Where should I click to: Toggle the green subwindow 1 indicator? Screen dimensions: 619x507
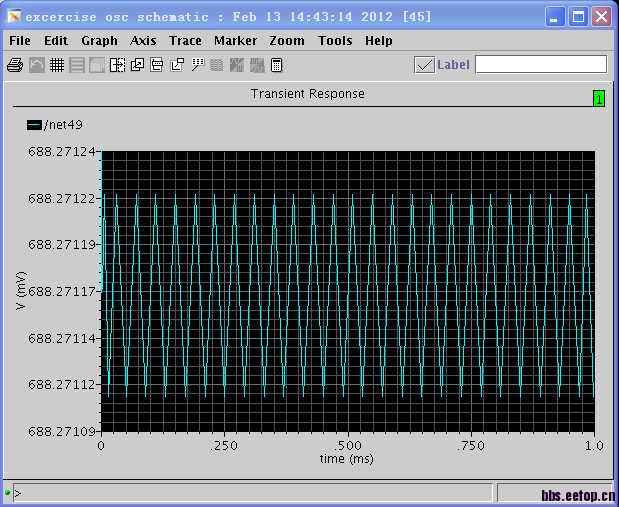point(598,98)
